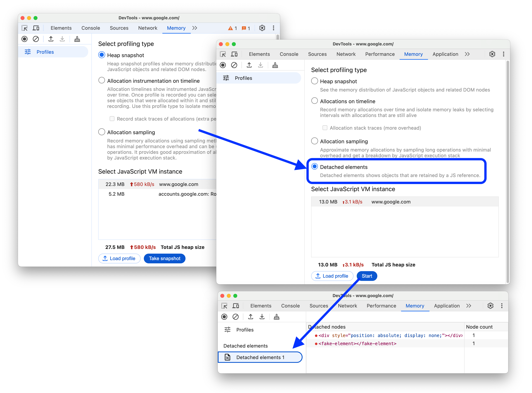Load an existing memory profile file

tap(333, 276)
